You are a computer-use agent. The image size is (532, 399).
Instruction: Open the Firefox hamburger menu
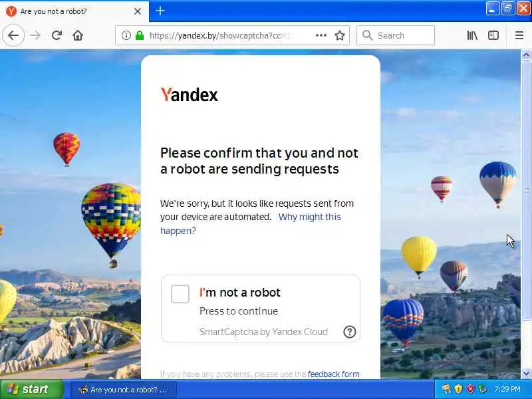519,35
